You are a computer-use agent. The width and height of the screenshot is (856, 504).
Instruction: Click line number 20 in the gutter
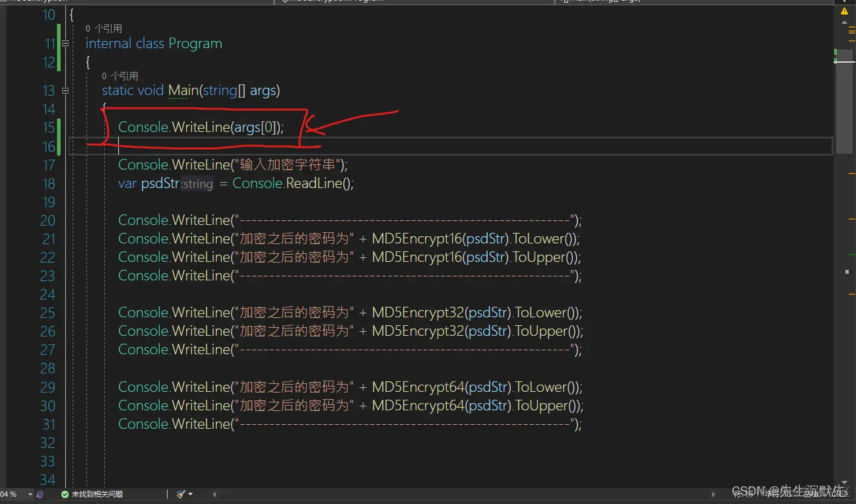(48, 220)
